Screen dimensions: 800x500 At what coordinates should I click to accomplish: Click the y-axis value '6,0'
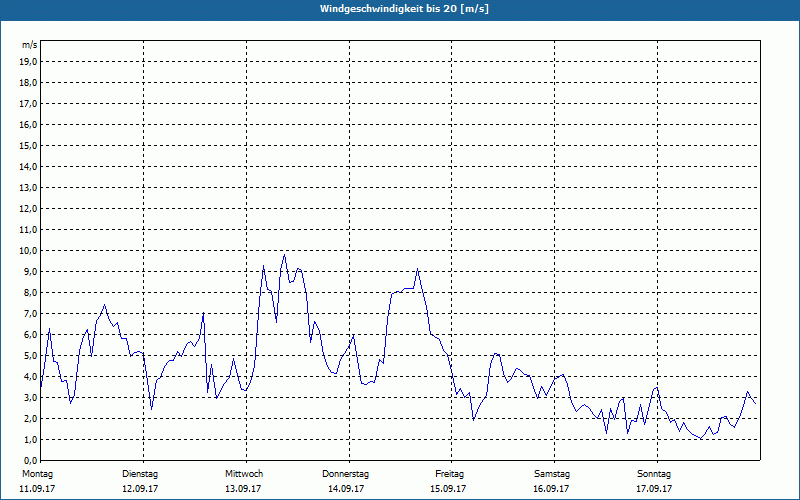tap(30, 335)
